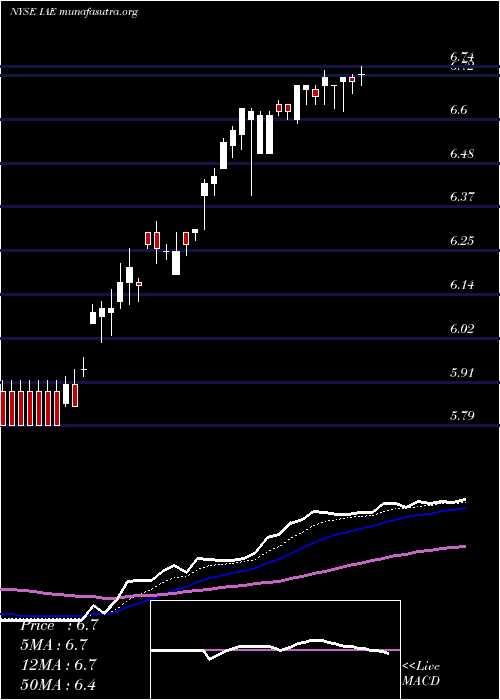500x700 pixels.
Task: Click the NYSE IAE munafasutra.org title text
Action: (x=73, y=12)
